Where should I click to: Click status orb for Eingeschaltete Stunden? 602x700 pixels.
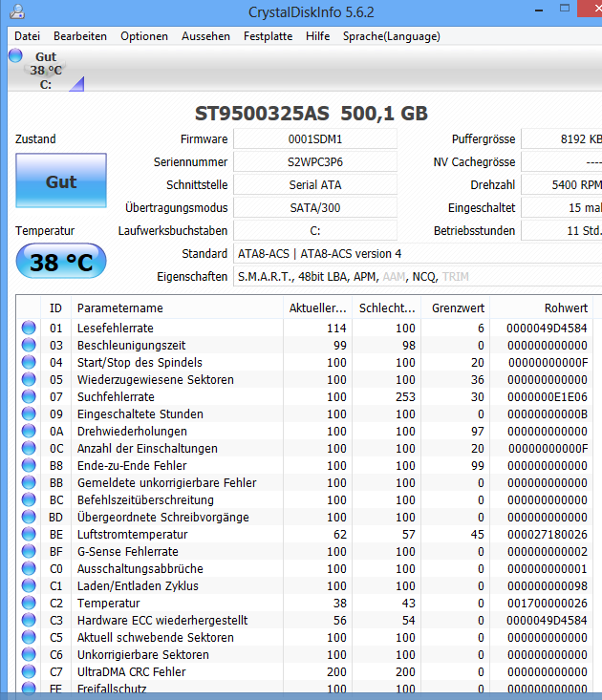[x=29, y=414]
